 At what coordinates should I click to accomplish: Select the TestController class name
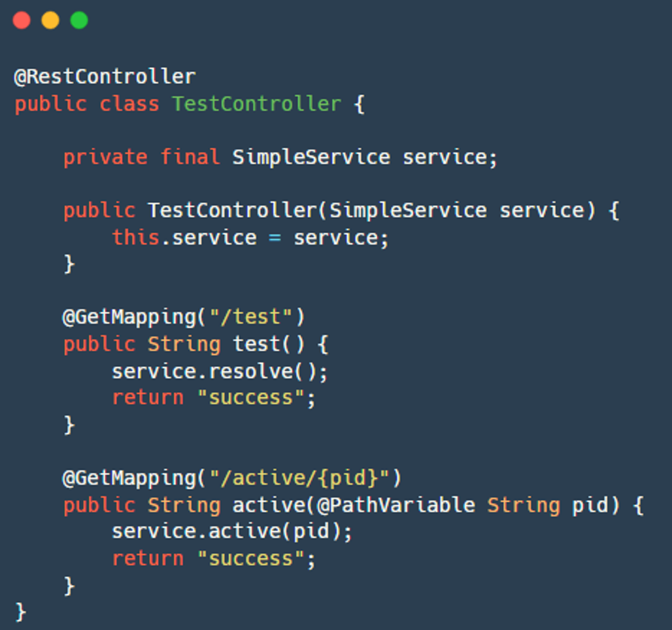[x=257, y=104]
